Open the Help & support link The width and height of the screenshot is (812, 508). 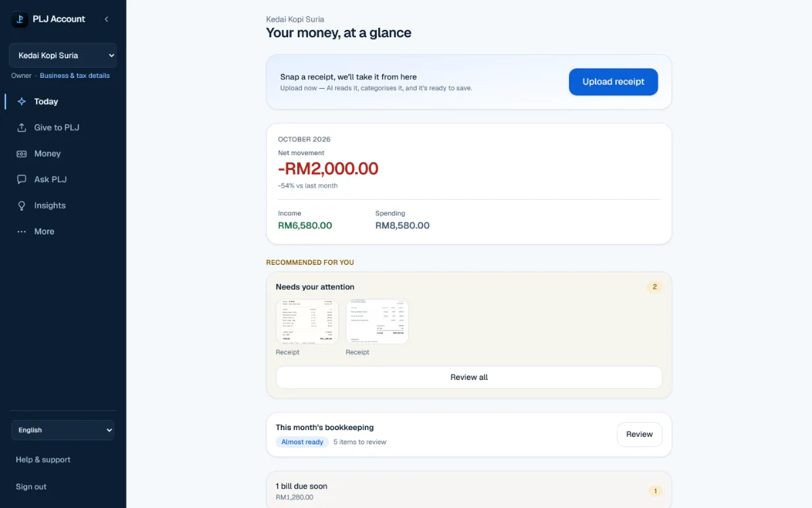[43, 460]
